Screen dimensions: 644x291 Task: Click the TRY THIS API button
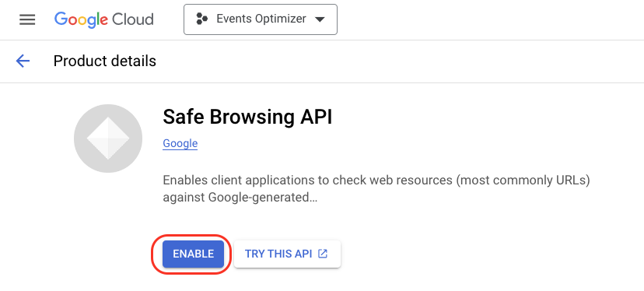click(x=287, y=254)
